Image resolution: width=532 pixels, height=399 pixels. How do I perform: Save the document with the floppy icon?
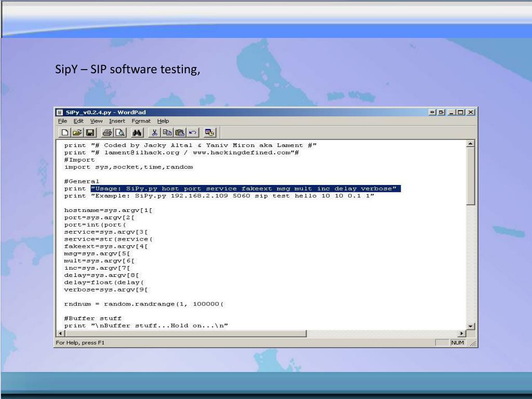90,132
